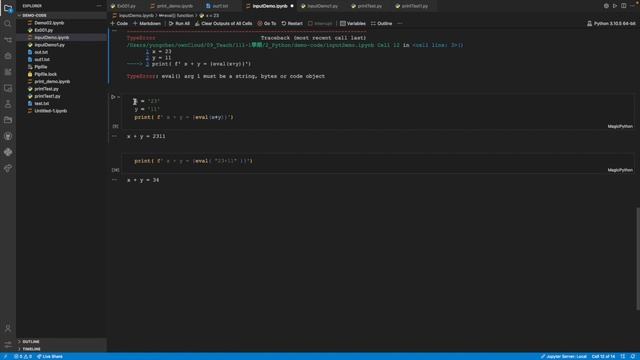Select the inputDemo.ipynb editor tab
This screenshot has height=360, width=640.
(270, 6)
